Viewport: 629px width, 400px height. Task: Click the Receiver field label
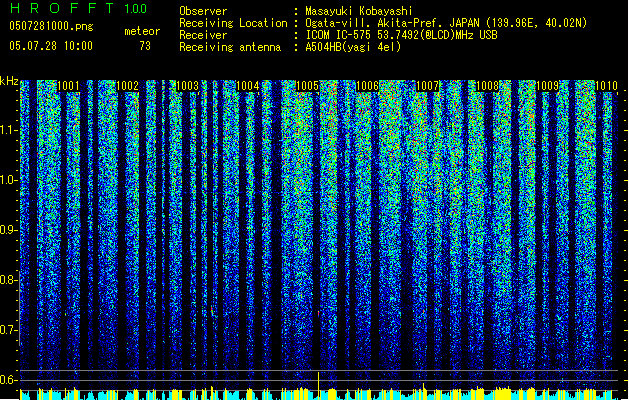(203, 35)
